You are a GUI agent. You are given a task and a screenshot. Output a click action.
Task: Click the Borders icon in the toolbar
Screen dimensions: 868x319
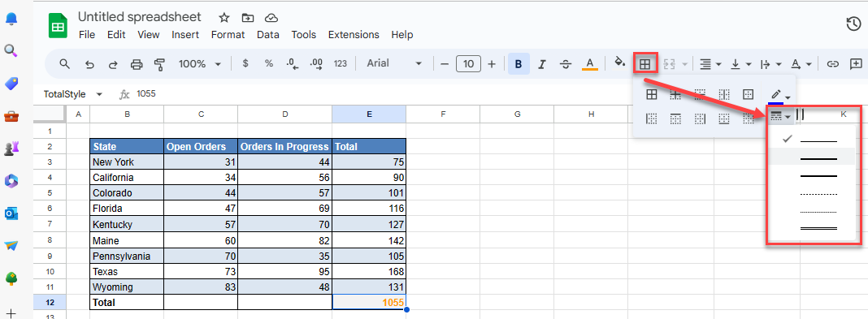tap(644, 63)
